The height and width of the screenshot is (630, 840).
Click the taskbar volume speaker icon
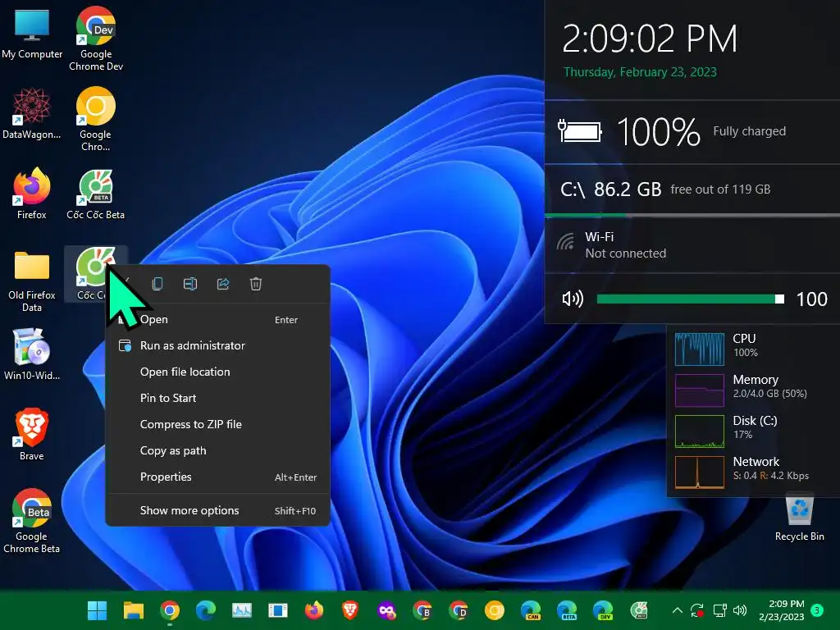click(x=740, y=610)
